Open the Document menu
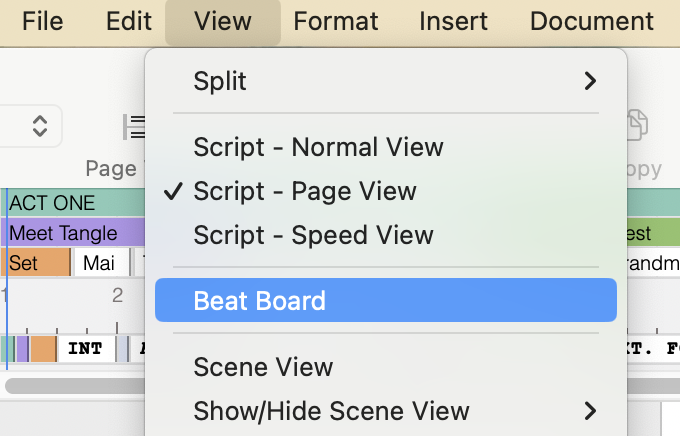 click(x=592, y=21)
